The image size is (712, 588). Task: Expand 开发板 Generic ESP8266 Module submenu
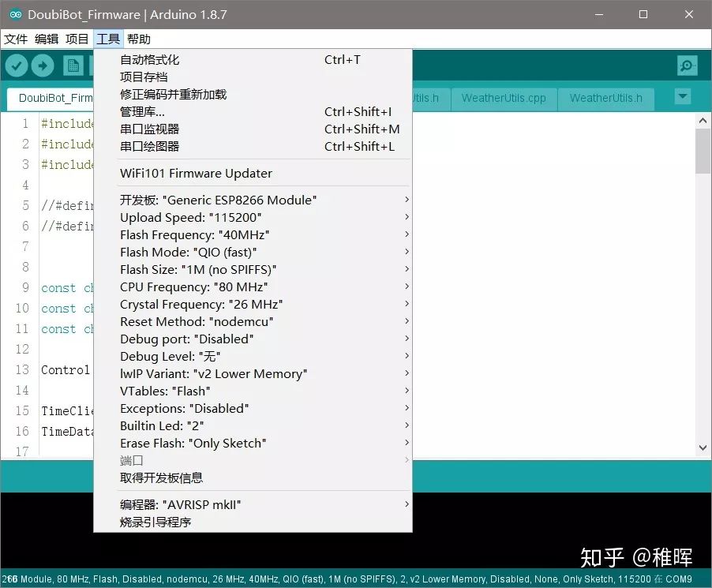click(253, 200)
